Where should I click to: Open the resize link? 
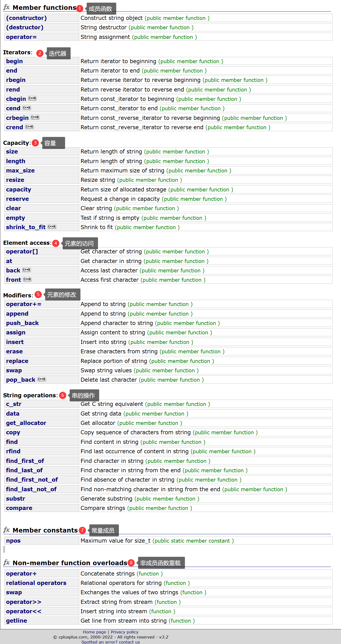coord(15,180)
